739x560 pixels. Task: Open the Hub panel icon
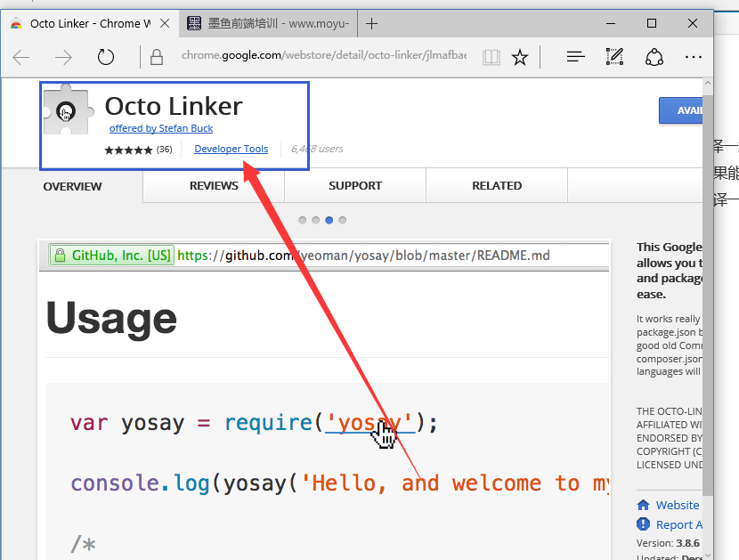(576, 58)
